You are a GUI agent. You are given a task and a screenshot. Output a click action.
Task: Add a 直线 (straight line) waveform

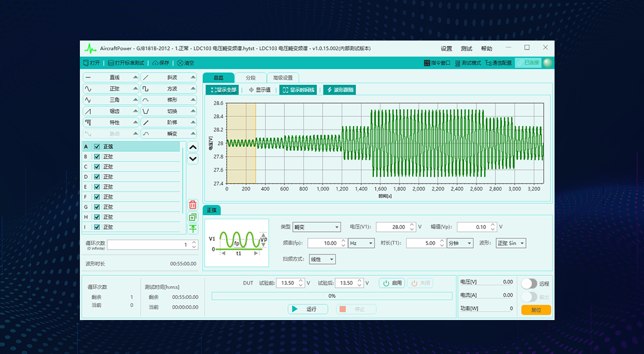click(x=111, y=77)
